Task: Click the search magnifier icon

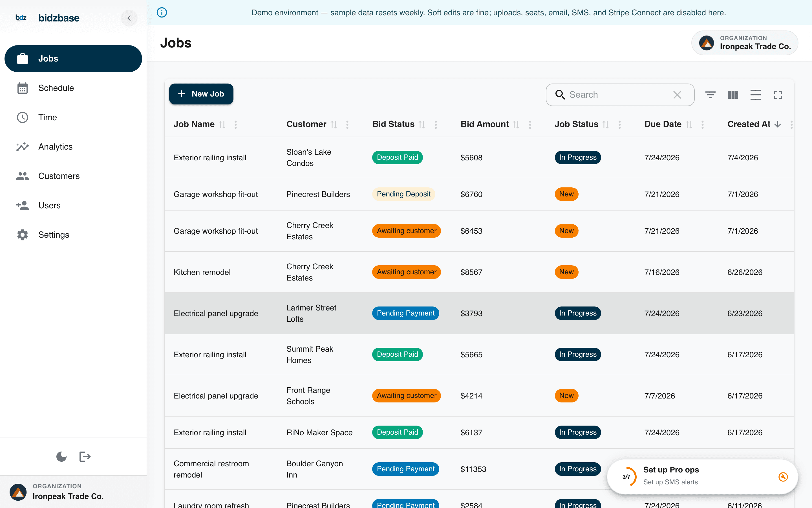Action: [x=560, y=95]
